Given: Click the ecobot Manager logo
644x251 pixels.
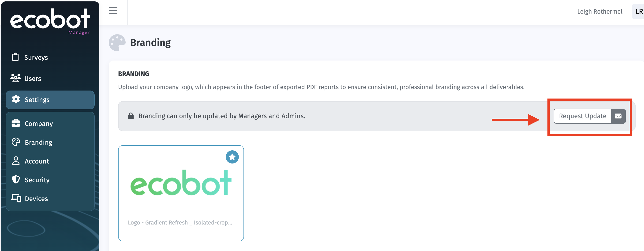Looking at the screenshot, I should coord(50,21).
